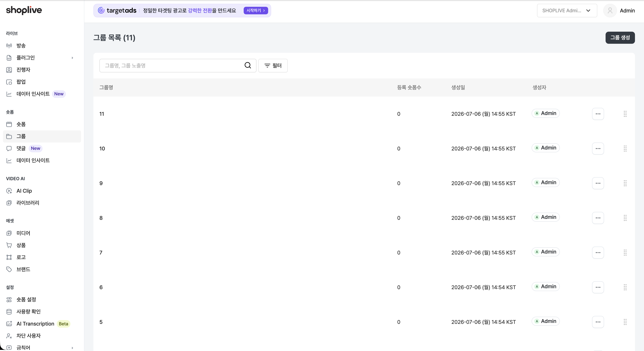Screen dimensions: 644x351
Task: Open the 미디어 asset page
Action: click(42, 233)
